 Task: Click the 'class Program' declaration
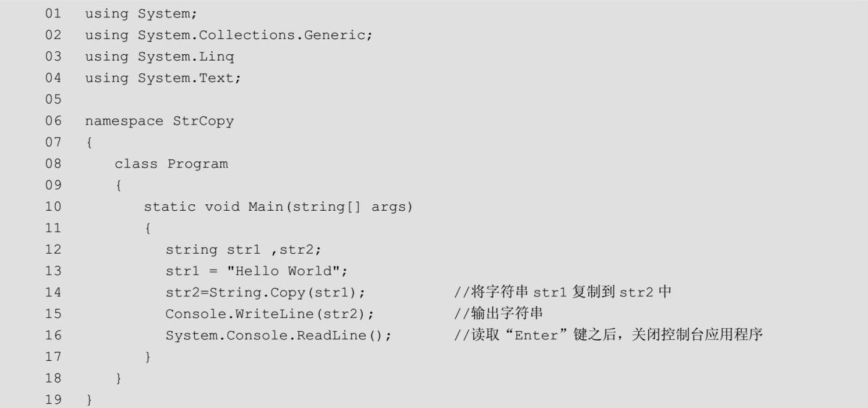171,164
